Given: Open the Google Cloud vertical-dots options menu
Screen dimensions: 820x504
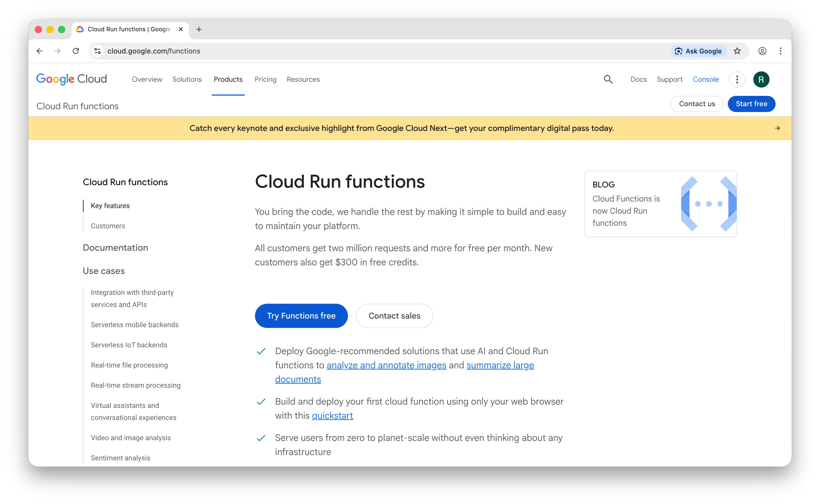Looking at the screenshot, I should tap(737, 79).
